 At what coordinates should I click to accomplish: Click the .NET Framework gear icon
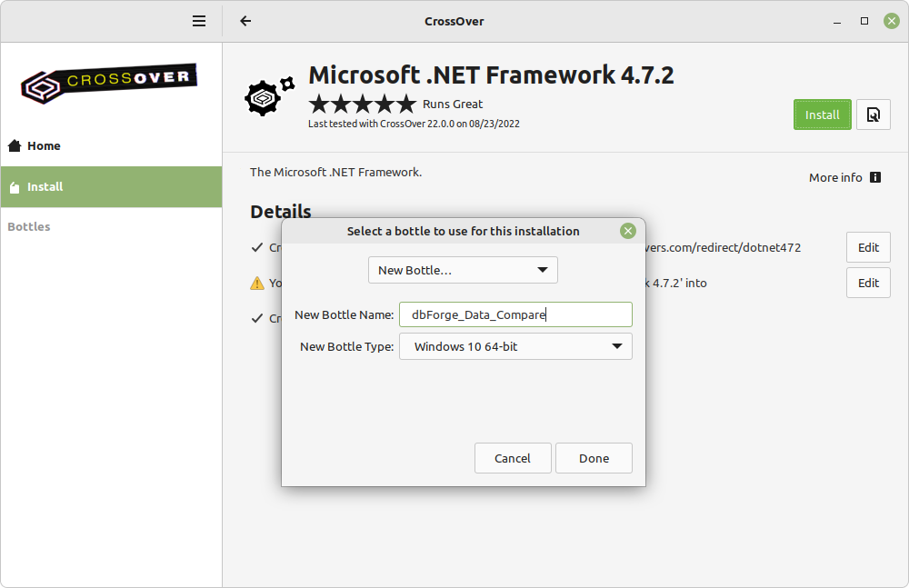269,96
